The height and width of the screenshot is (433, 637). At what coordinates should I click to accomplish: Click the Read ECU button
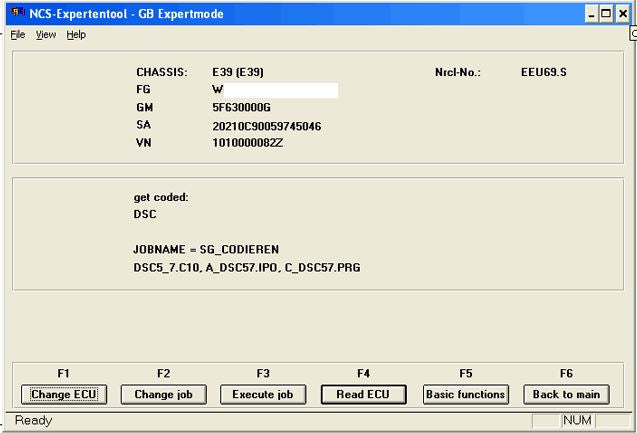click(x=364, y=394)
